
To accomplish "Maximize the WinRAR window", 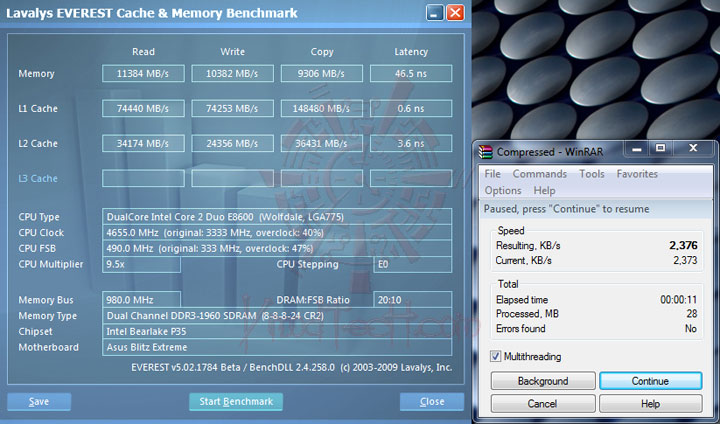I will tap(660, 148).
